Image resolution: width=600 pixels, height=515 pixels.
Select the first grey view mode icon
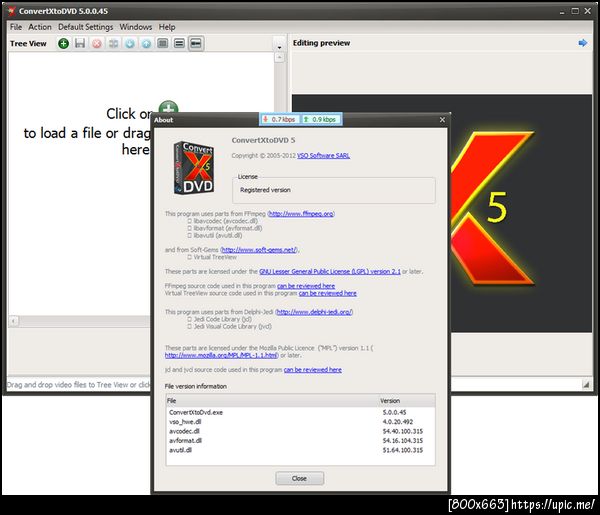tap(163, 43)
